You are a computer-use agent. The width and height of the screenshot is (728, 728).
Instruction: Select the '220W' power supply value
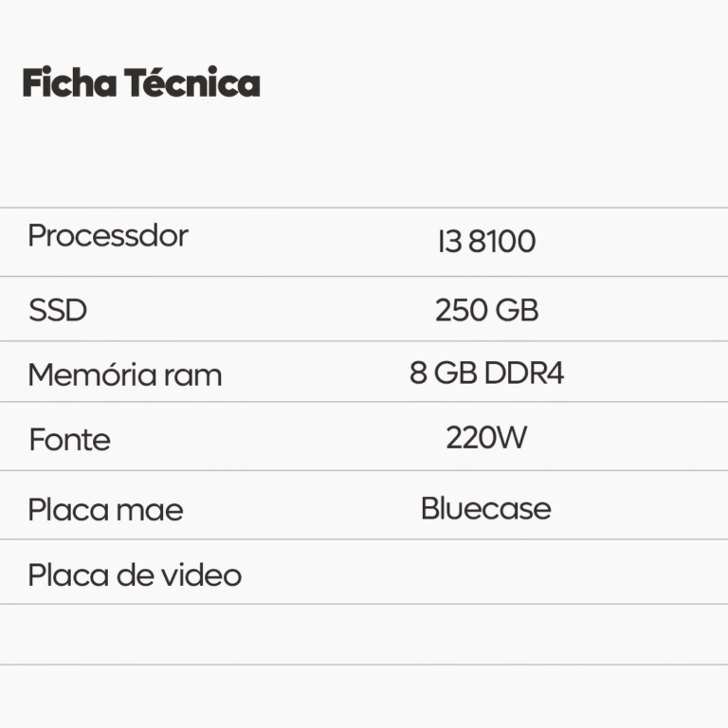(x=486, y=438)
